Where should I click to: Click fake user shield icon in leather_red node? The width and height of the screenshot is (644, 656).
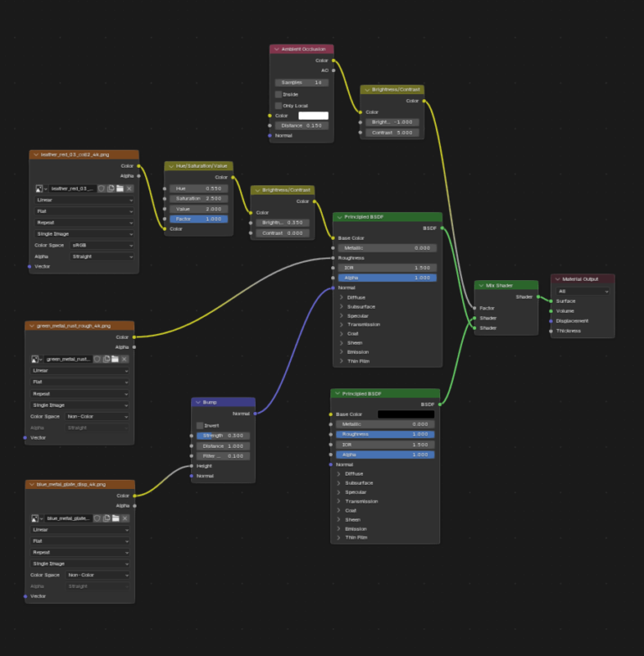(x=101, y=189)
